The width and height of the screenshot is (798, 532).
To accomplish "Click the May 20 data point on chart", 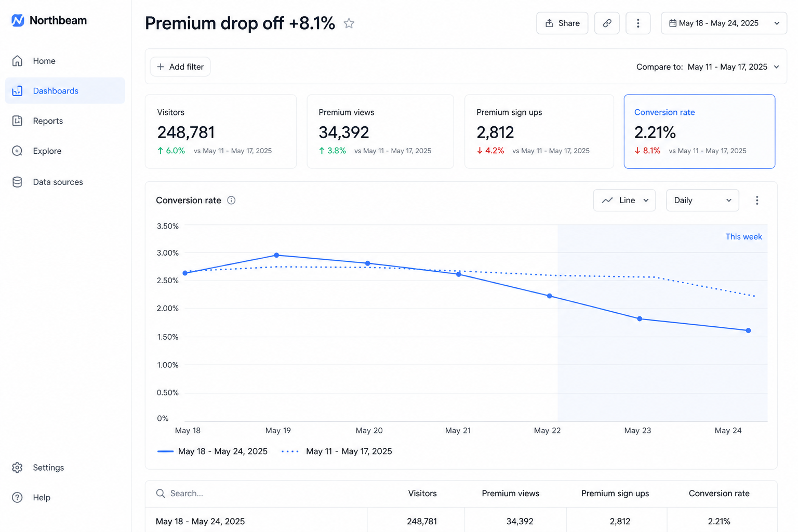I will point(368,263).
